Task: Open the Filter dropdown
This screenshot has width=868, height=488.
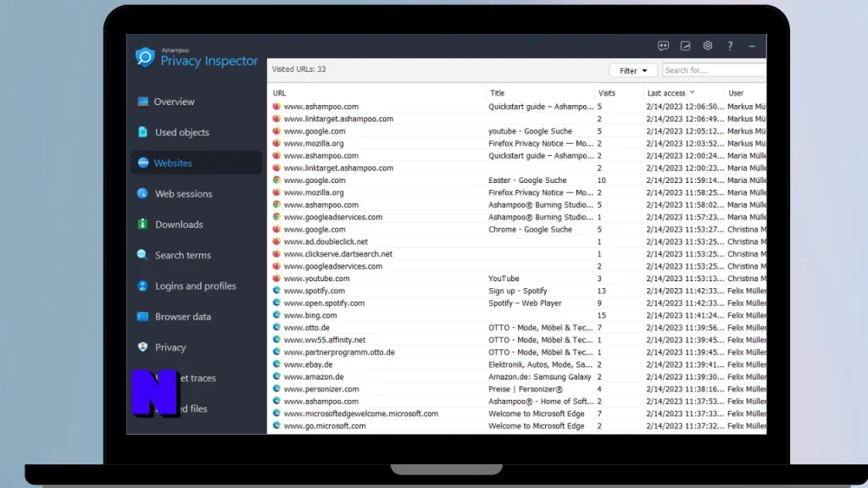Action: [x=633, y=70]
